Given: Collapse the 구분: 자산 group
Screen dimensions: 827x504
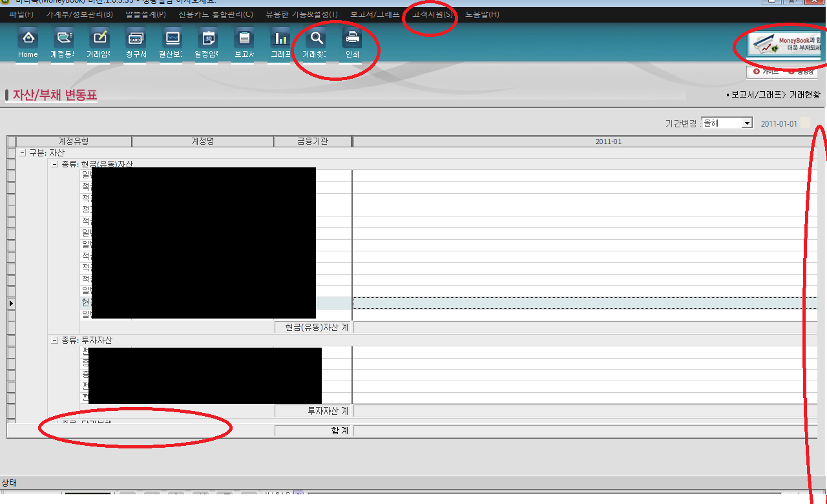Looking at the screenshot, I should click(23, 152).
